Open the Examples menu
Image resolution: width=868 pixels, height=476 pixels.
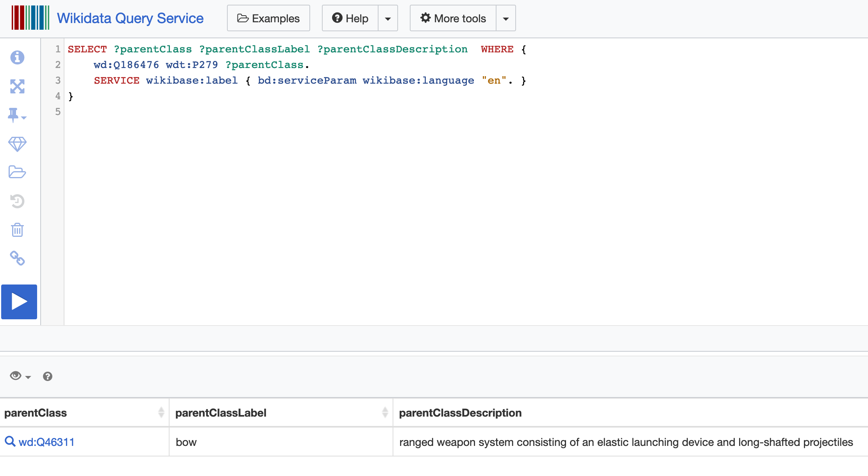268,18
